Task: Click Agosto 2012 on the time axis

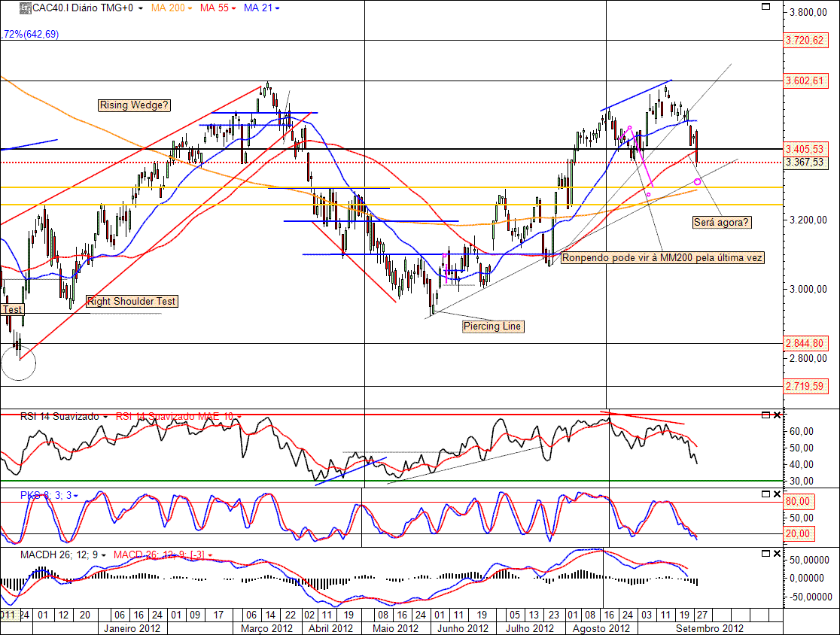Action: [x=601, y=628]
